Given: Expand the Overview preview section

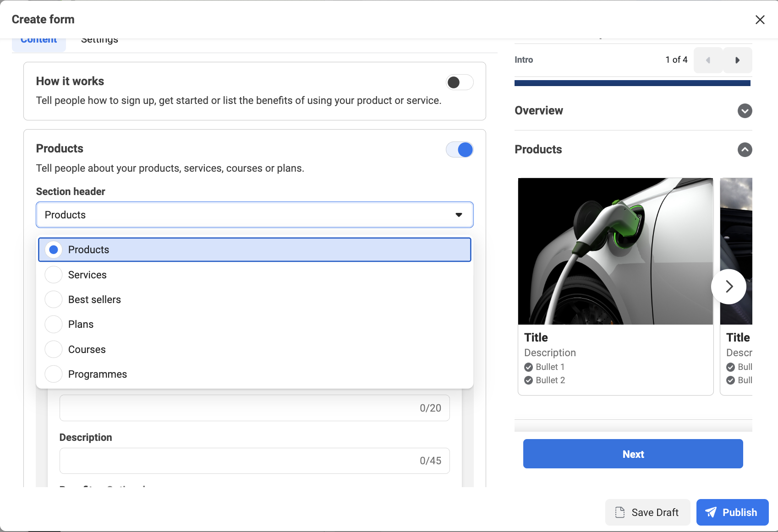Looking at the screenshot, I should [745, 111].
